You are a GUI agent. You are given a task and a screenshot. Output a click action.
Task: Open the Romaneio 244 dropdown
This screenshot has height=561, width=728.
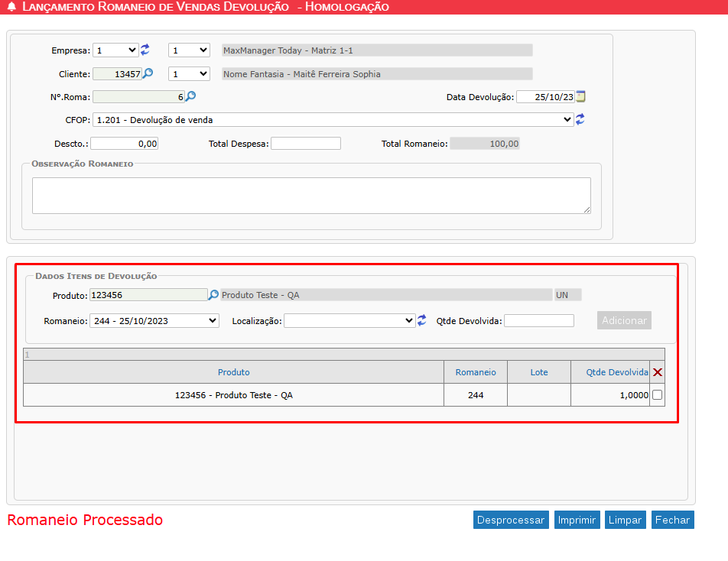click(x=154, y=321)
